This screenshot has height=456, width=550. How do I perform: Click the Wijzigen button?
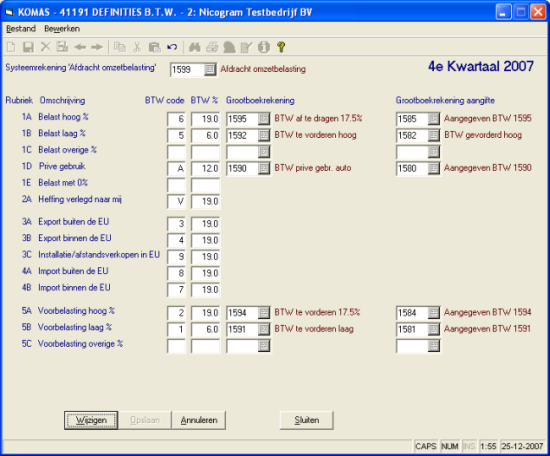91,420
